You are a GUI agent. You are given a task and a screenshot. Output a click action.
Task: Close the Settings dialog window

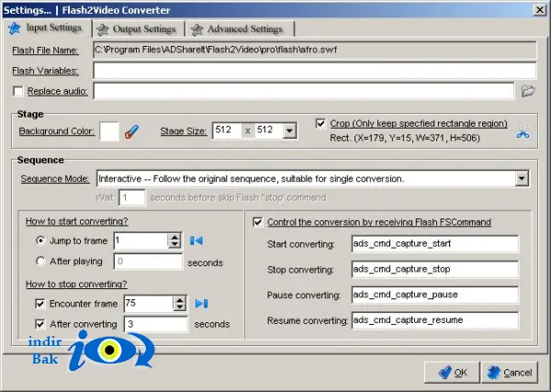(x=539, y=10)
